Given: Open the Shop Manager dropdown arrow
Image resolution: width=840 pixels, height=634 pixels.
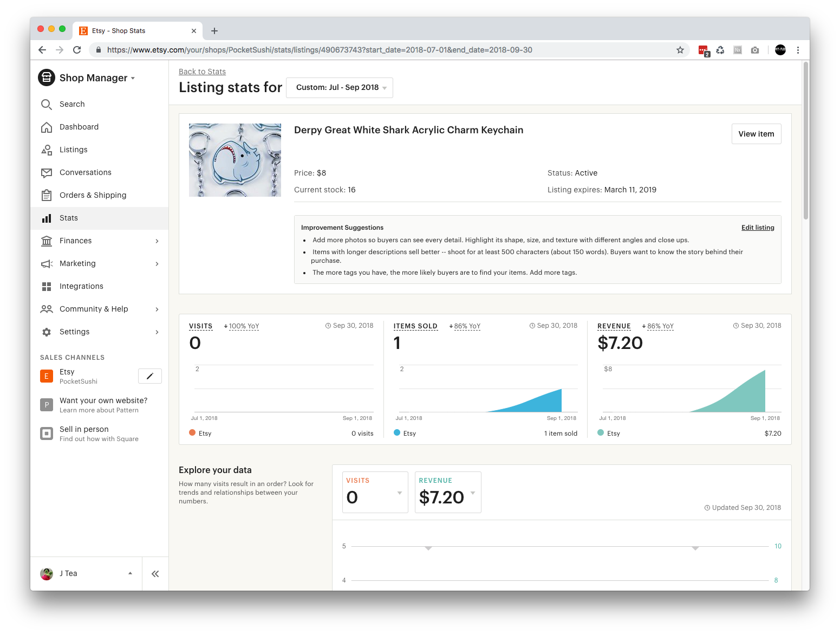Looking at the screenshot, I should click(x=133, y=78).
